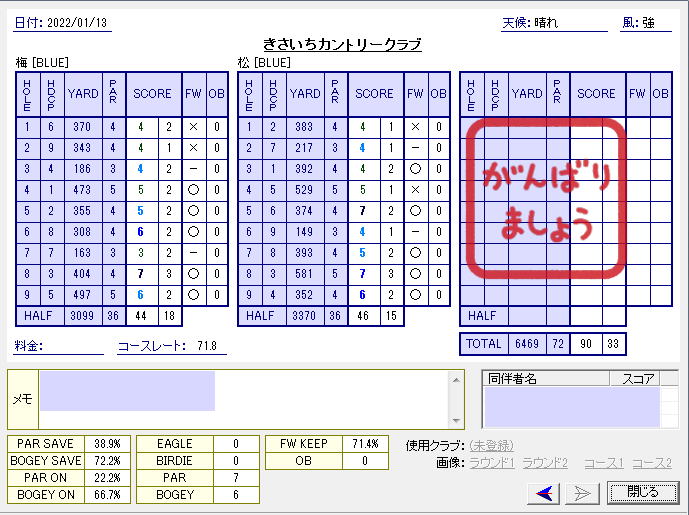Click the blue previous-record arrow button
The height and width of the screenshot is (515, 689).
coord(545,492)
